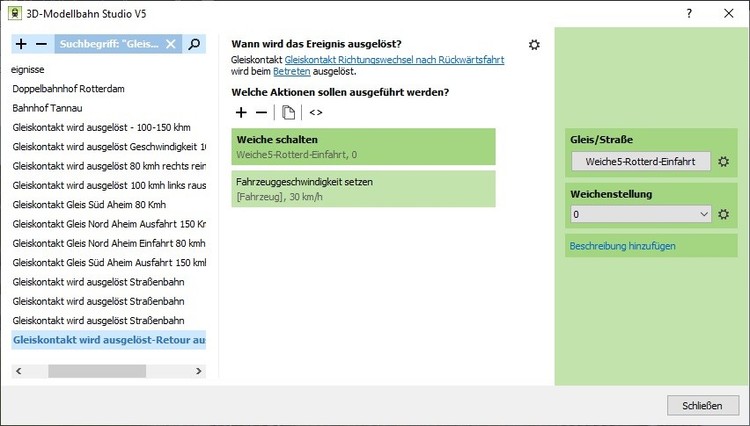Click the horizontal scrollbar thumb in the event list
The image size is (750, 426).
point(97,371)
